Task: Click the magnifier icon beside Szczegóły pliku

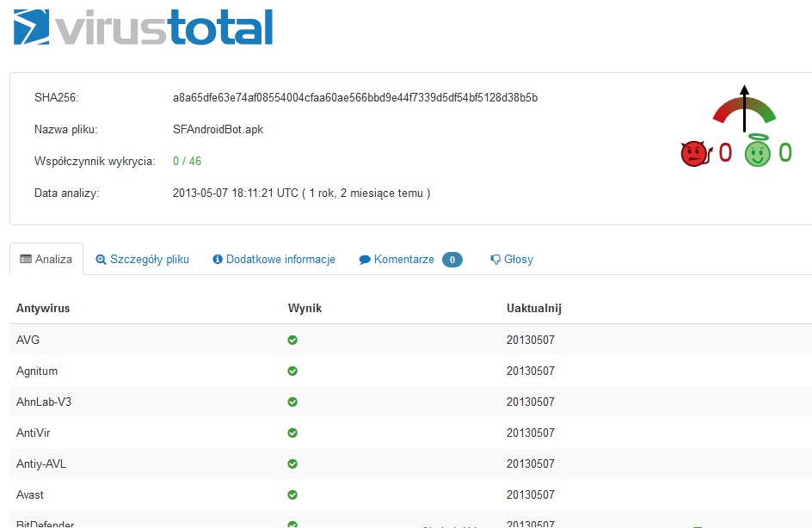Action: tap(101, 260)
